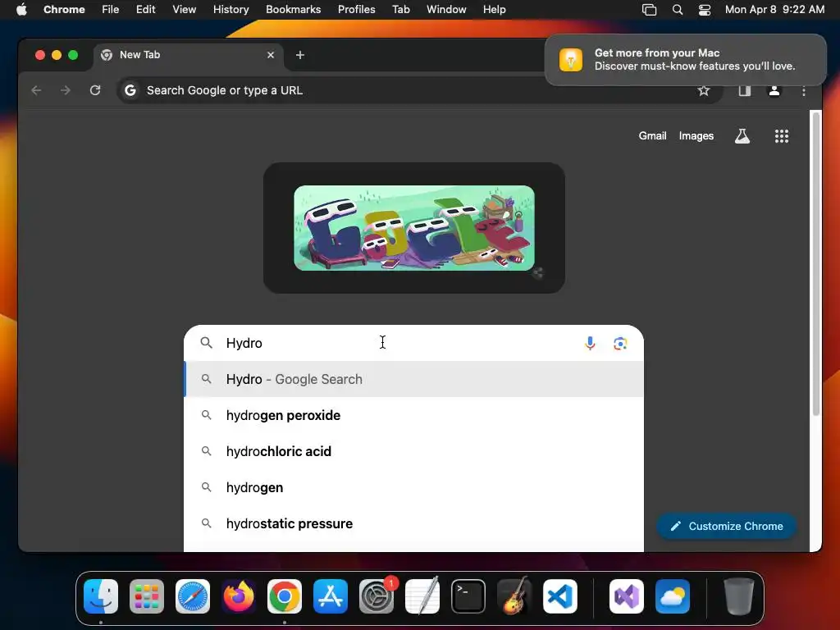Viewport: 840px width, 630px height.
Task: Select 'hydrogen peroxide' suggestion
Action: (413, 415)
